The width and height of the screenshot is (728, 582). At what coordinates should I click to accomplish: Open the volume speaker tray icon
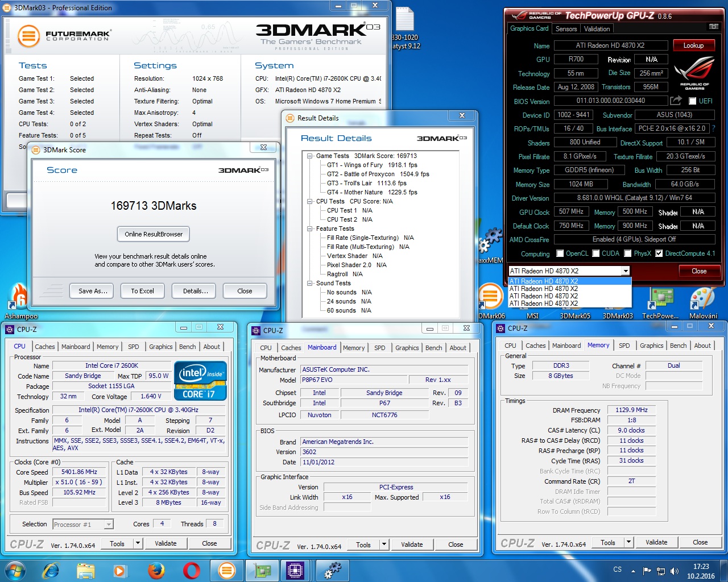click(674, 571)
